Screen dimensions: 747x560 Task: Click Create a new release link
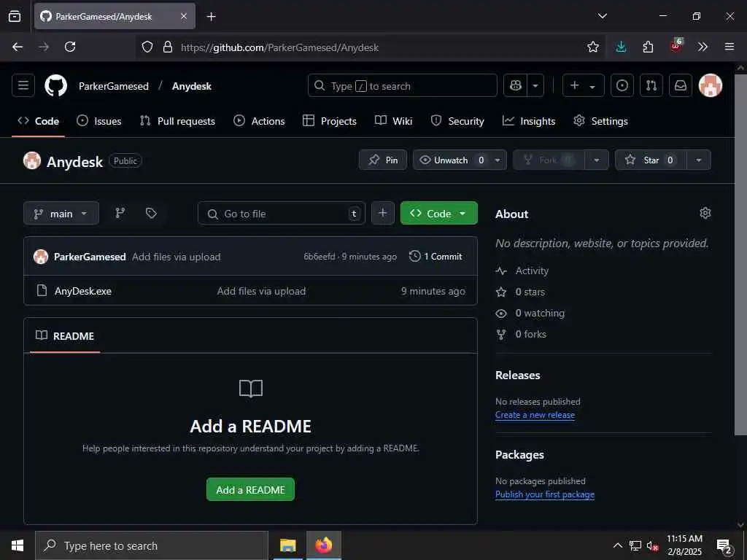[x=535, y=415]
